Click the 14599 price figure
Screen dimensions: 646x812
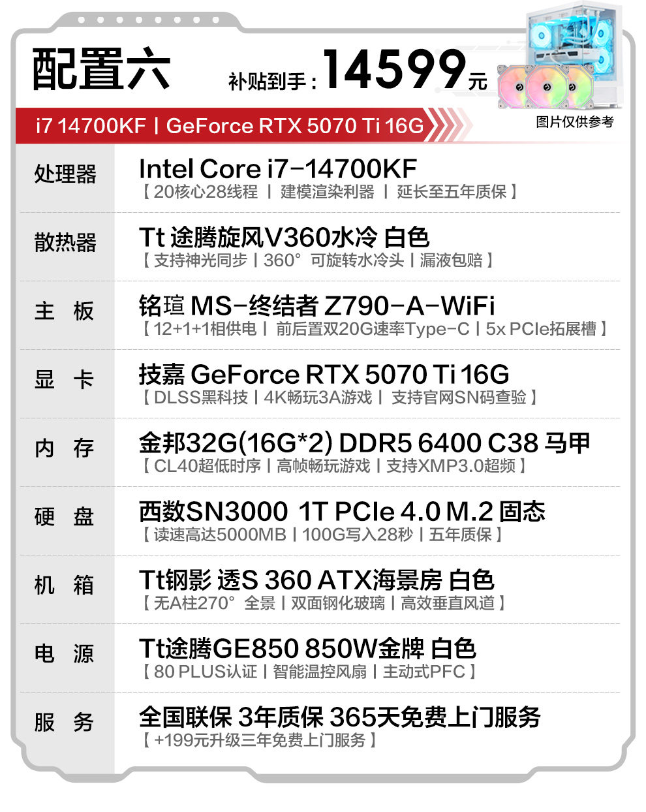point(394,69)
